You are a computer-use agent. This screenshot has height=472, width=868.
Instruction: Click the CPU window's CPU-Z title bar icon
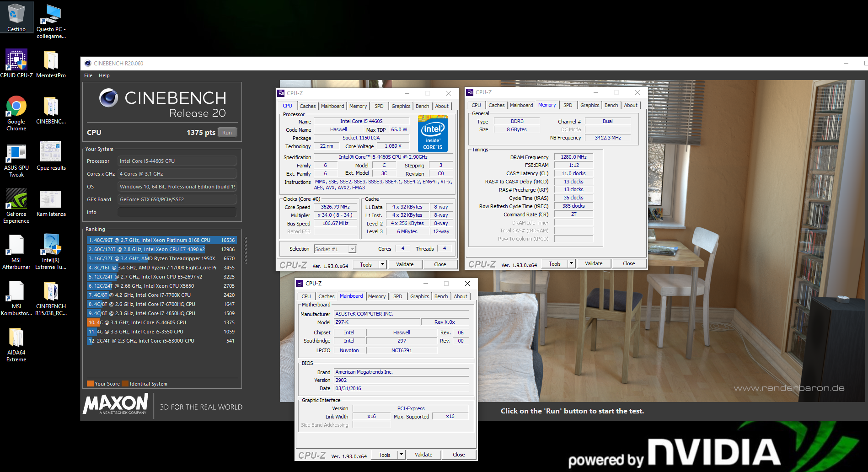coord(281,93)
